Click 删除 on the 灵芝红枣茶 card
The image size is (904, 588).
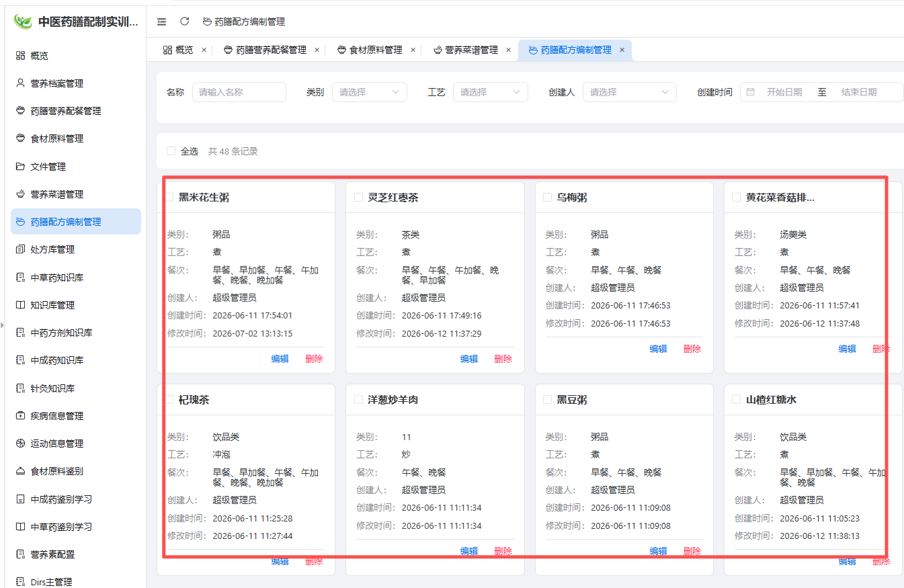tap(503, 359)
